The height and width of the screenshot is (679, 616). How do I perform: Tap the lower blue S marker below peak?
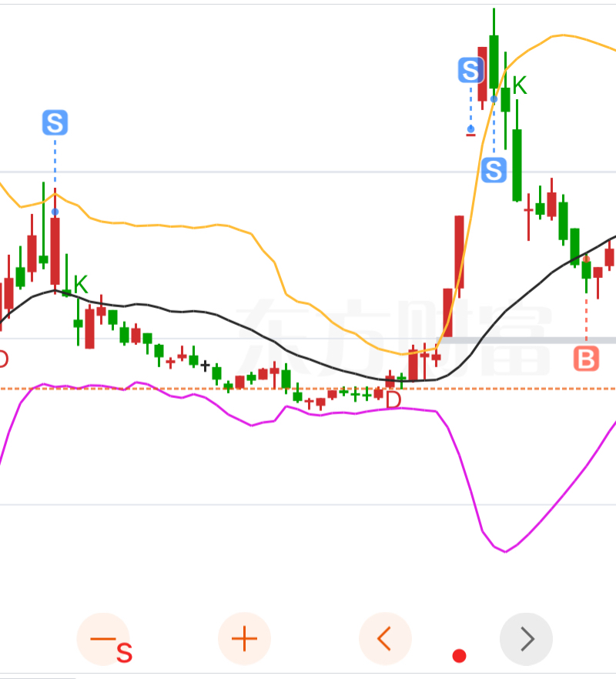[494, 169]
